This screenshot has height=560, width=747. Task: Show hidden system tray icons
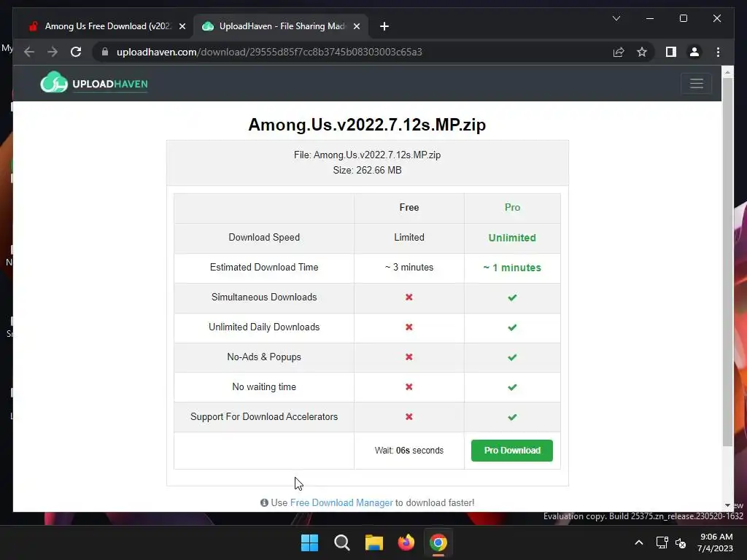click(x=639, y=542)
